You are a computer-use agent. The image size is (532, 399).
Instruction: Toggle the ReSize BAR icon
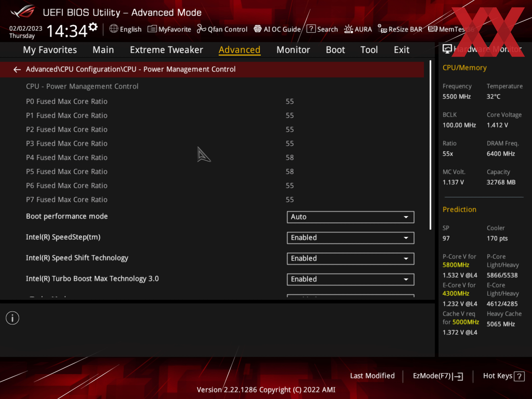pos(382,29)
